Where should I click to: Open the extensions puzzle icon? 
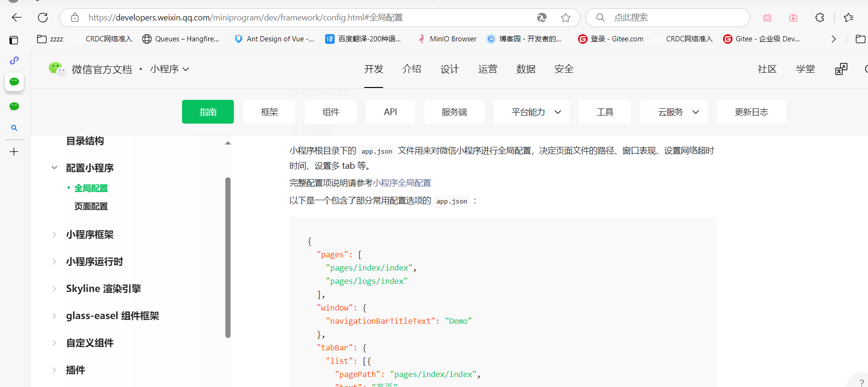[x=820, y=18]
